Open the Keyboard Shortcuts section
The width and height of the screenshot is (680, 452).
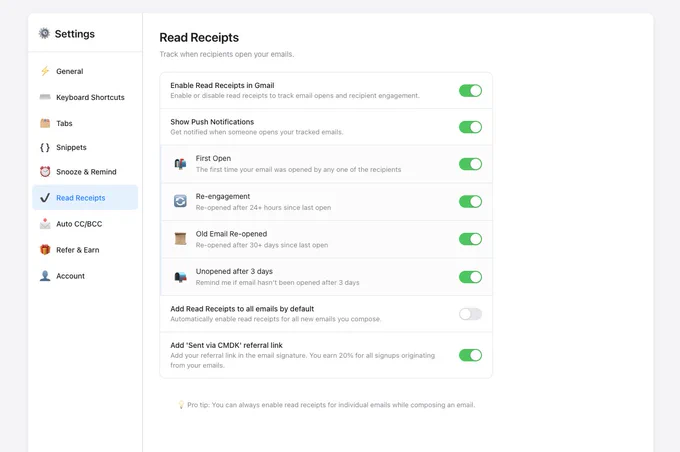(85, 97)
